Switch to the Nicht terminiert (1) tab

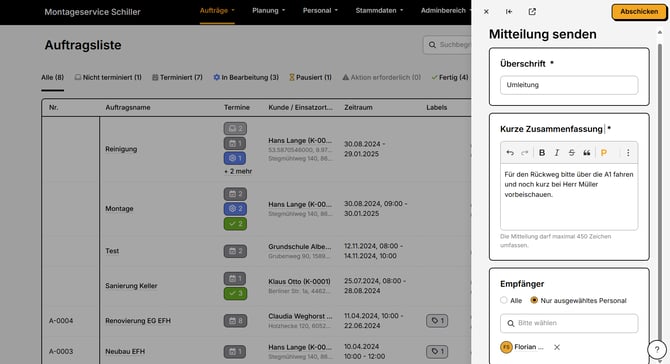108,77
